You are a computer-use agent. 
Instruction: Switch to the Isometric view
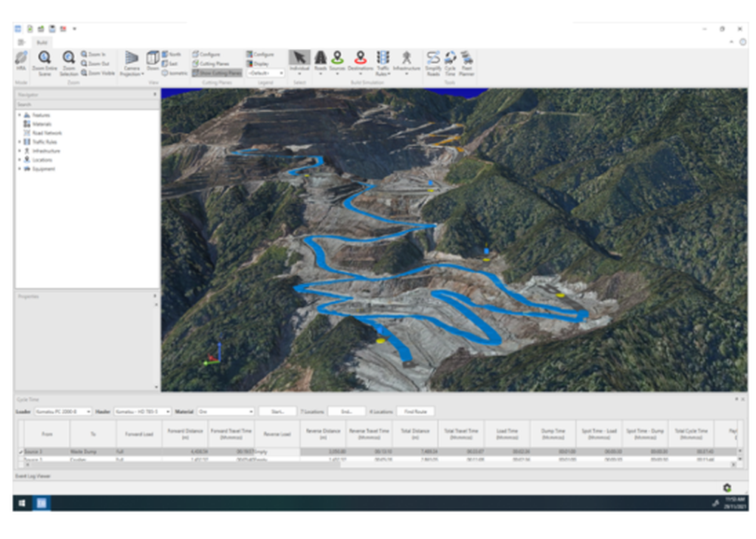coord(175,73)
